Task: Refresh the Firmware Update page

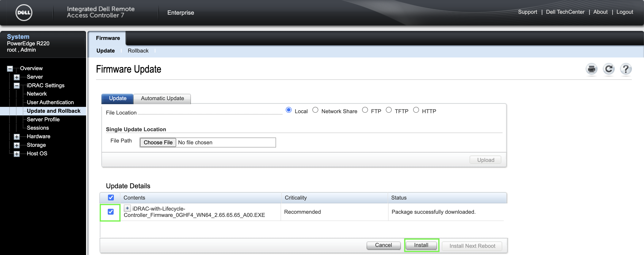Action: [x=609, y=69]
